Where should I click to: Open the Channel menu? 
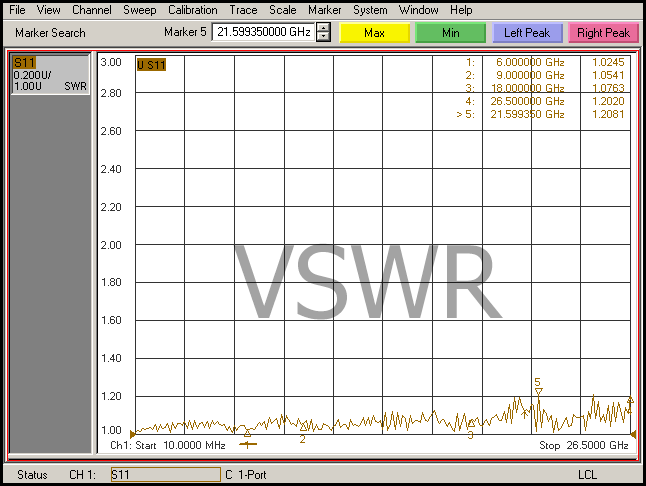pyautogui.click(x=91, y=10)
